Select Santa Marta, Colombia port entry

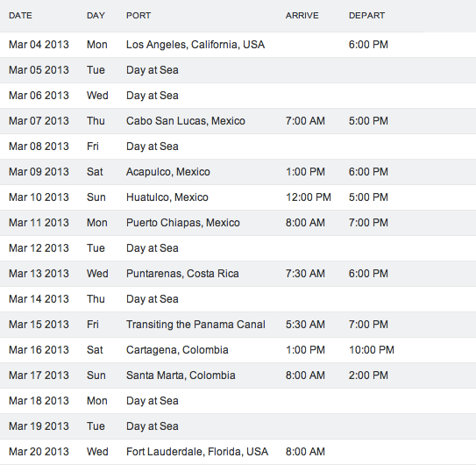[181, 376]
